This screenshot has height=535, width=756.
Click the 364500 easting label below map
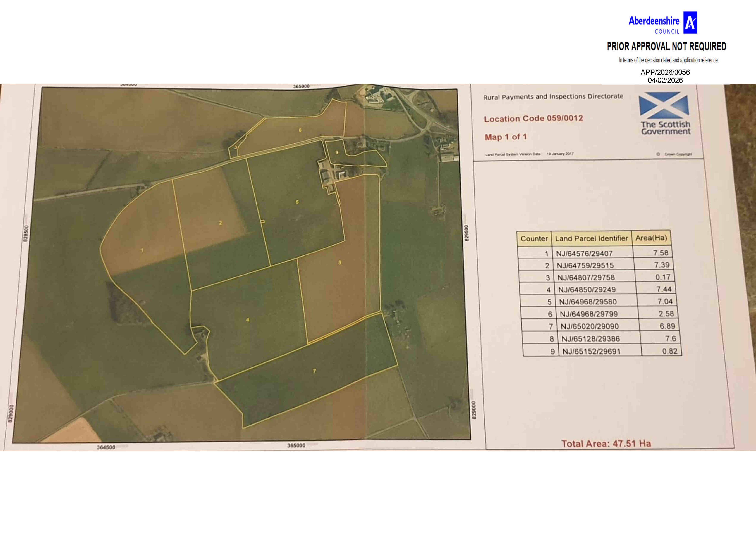coord(106,447)
